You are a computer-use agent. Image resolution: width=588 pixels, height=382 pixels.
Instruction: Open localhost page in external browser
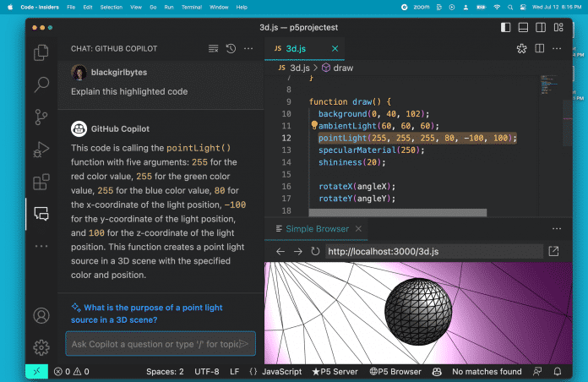pos(553,251)
